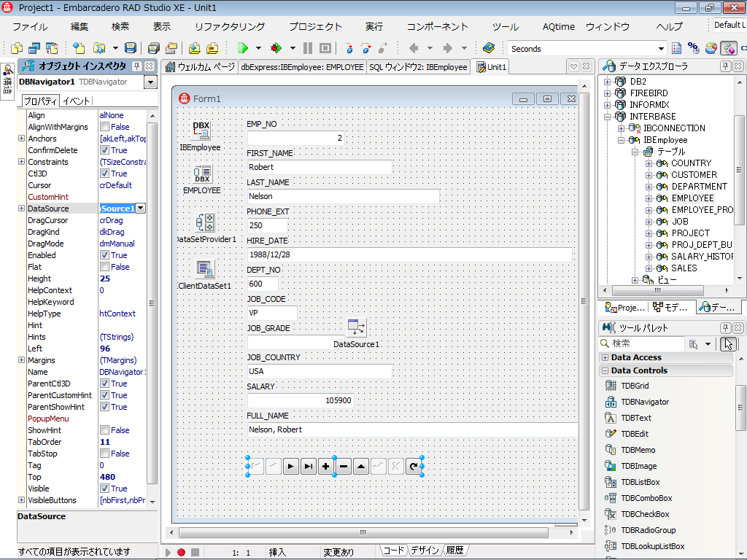This screenshot has width=747, height=560.
Task: Open the AQtime menu
Action: [x=558, y=27]
